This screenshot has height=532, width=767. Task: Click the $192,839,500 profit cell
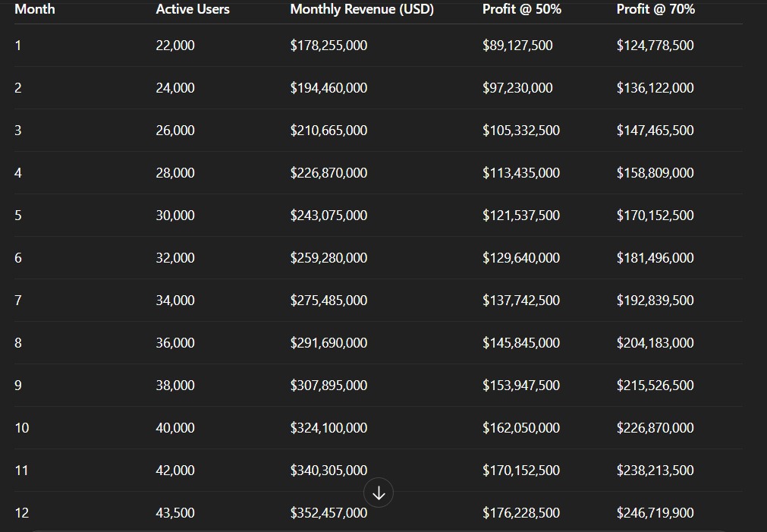[x=655, y=301]
